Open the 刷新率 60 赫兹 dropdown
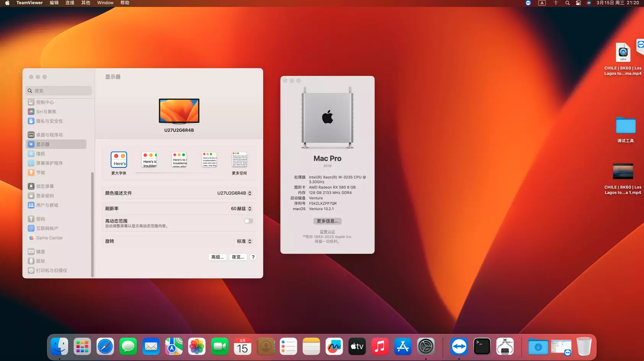This screenshot has width=644, height=361. click(241, 209)
